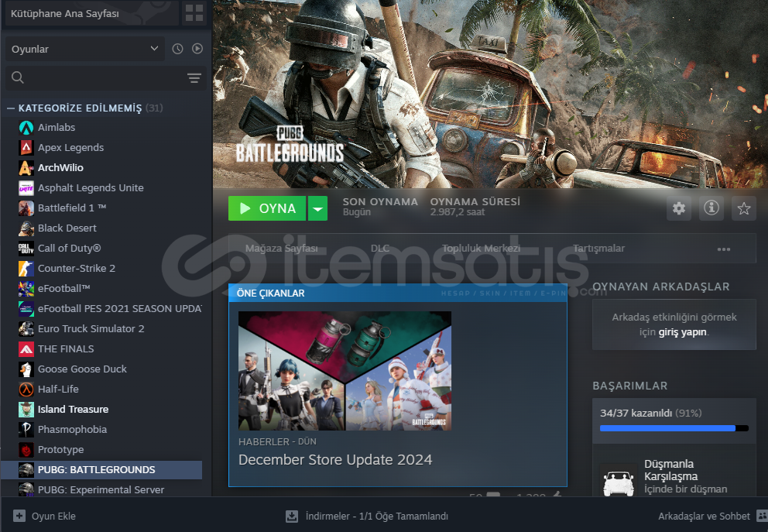Screen dimensions: 768x532
Task: Click the Phasmophobia icon
Action: coord(26,429)
